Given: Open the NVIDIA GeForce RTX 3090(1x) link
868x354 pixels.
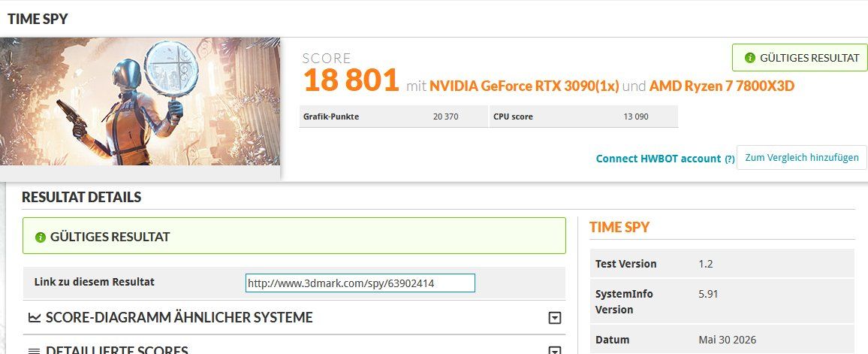Looking at the screenshot, I should point(524,86).
